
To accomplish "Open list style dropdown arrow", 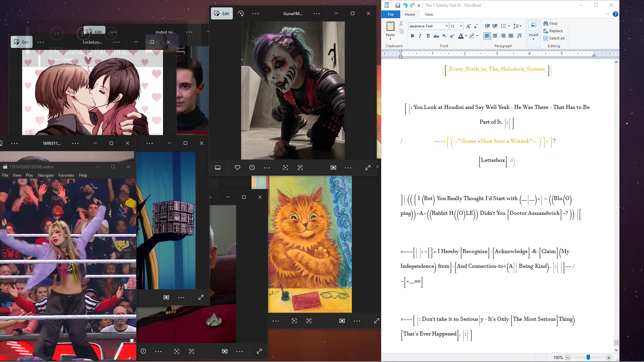I will (x=509, y=26).
